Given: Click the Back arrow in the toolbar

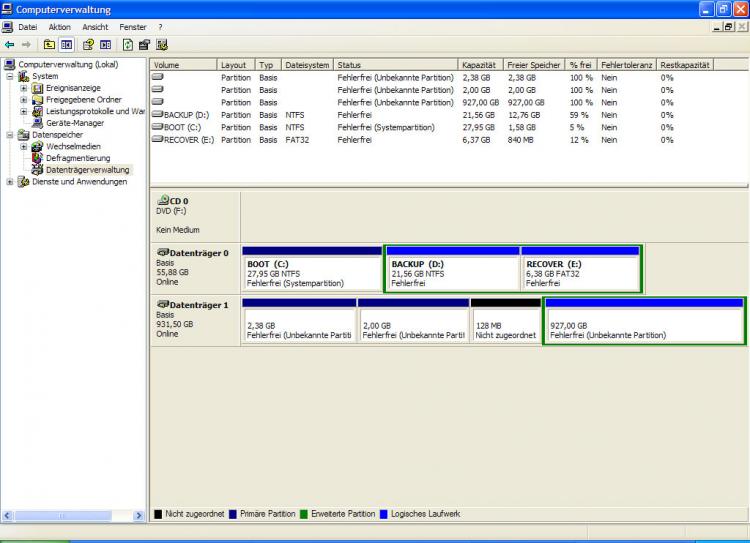Looking at the screenshot, I should [x=9, y=44].
